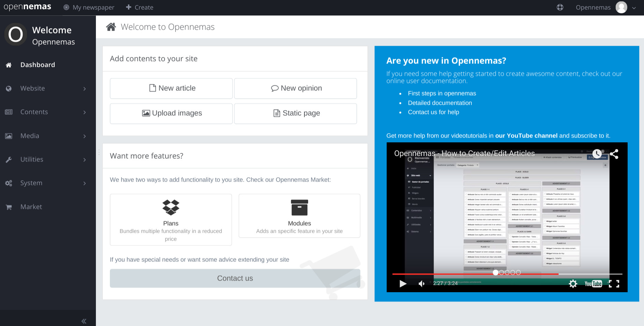Image resolution: width=644 pixels, height=326 pixels.
Task: Click the video progress bar scrubber
Action: pyautogui.click(x=496, y=272)
